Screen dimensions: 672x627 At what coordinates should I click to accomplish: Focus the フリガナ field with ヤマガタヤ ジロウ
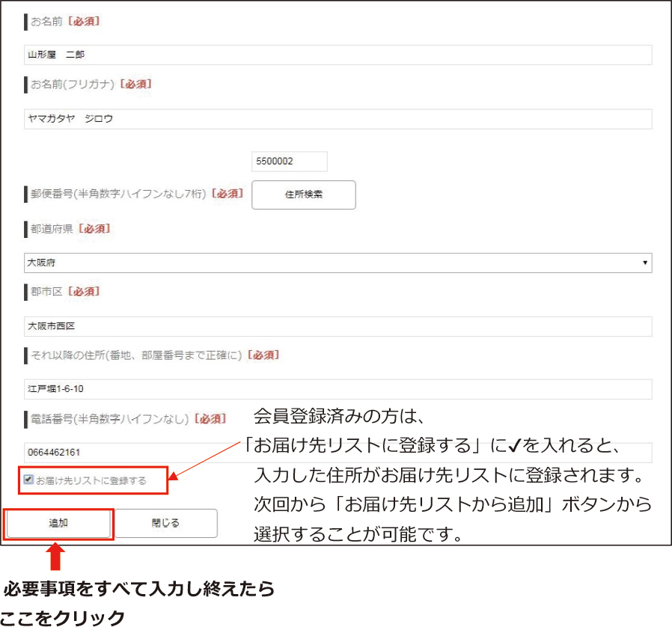(x=337, y=119)
